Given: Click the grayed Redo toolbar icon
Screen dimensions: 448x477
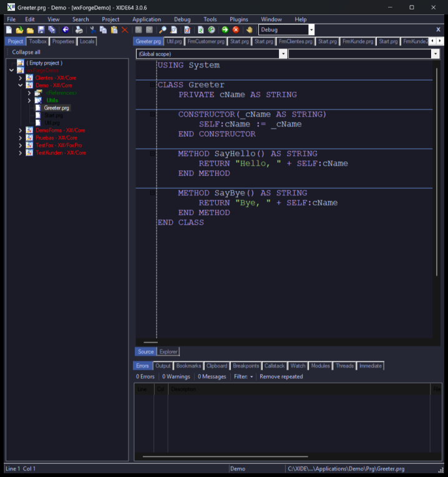Looking at the screenshot, I should point(149,30).
